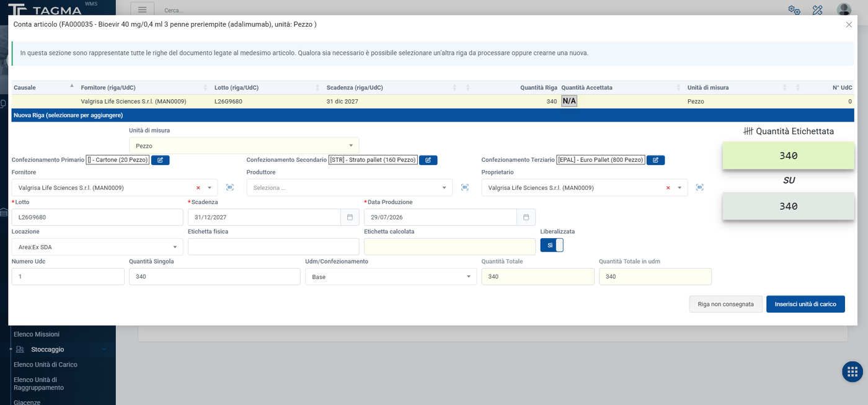868x405 pixels.
Task: Open the floating app grid launcher
Action: coord(852,372)
